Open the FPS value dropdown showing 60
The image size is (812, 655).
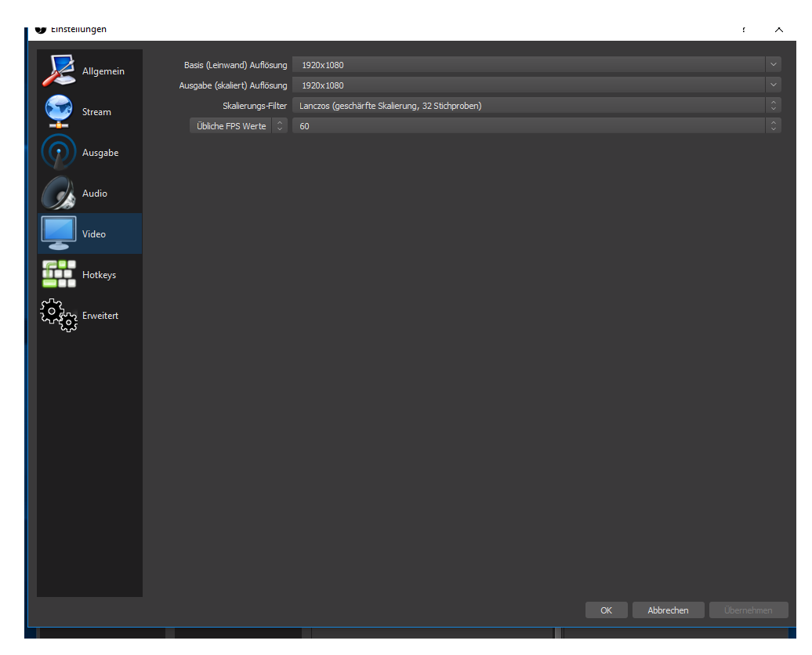click(x=536, y=126)
